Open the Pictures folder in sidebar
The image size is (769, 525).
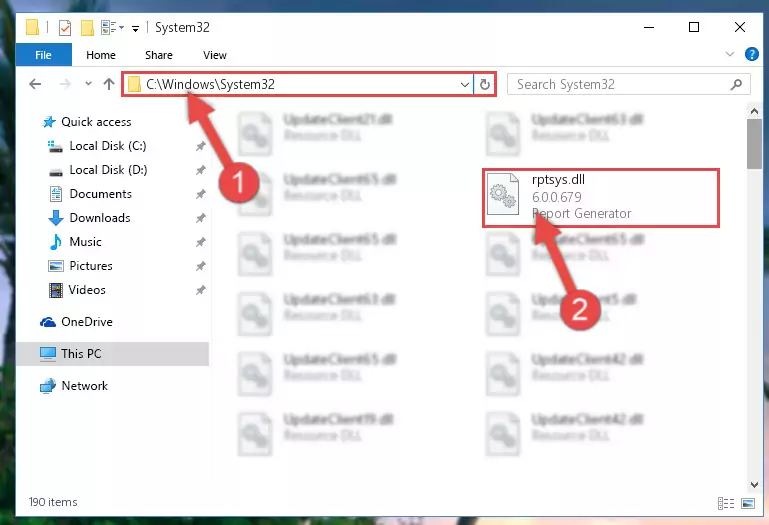(91, 266)
